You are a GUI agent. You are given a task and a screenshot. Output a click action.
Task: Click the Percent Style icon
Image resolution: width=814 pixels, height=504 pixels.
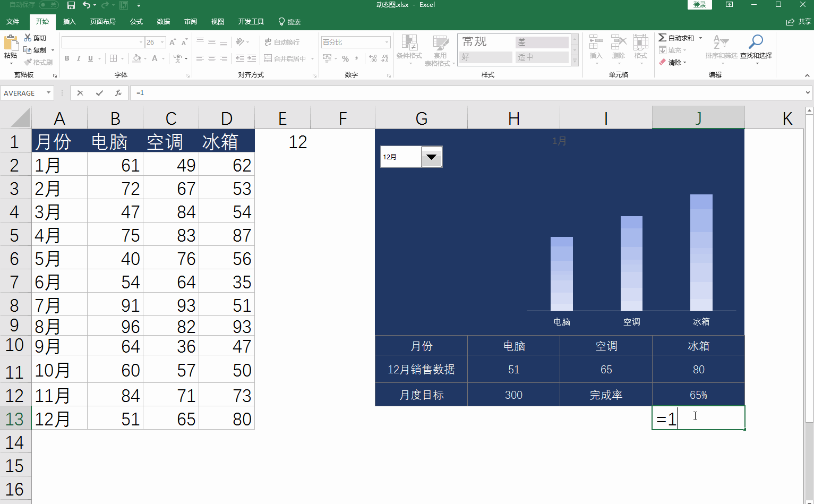point(346,58)
